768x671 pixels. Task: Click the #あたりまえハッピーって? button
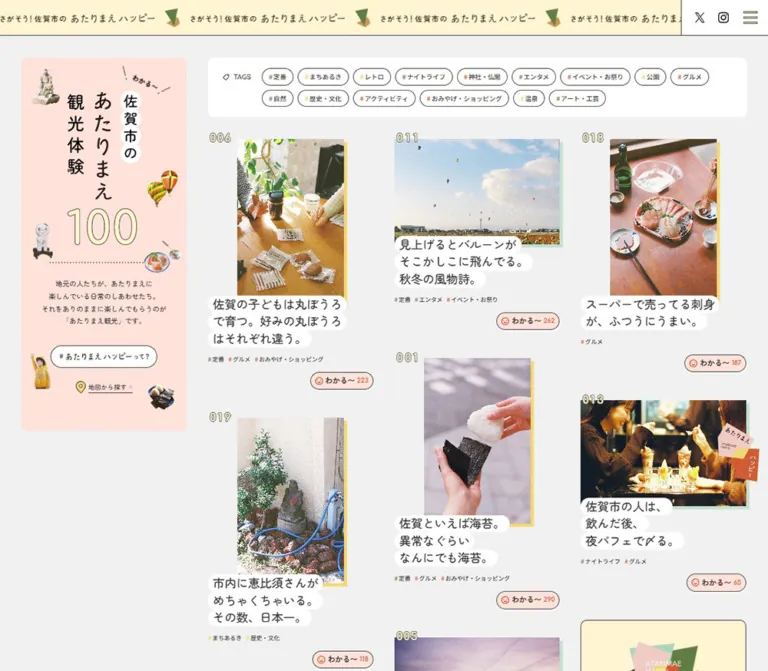[x=104, y=357]
